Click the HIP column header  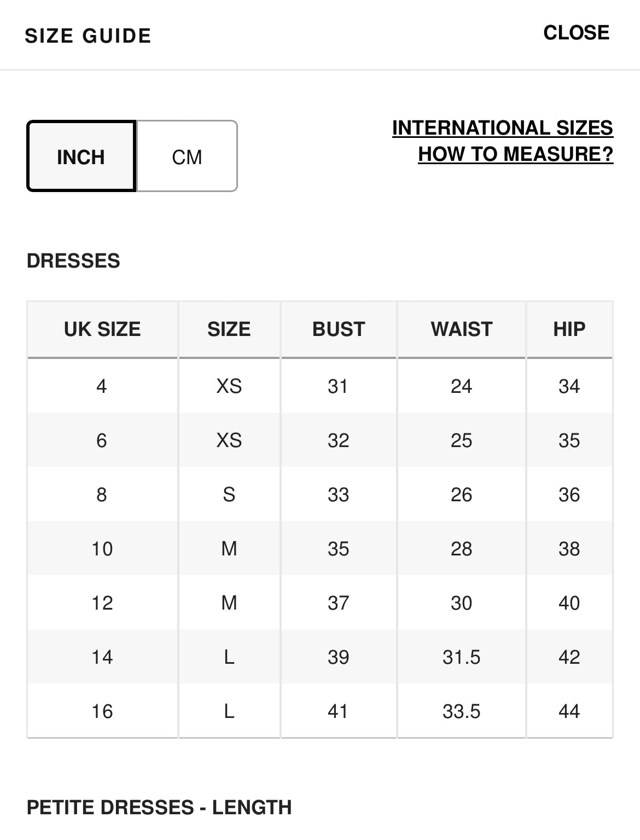point(569,329)
